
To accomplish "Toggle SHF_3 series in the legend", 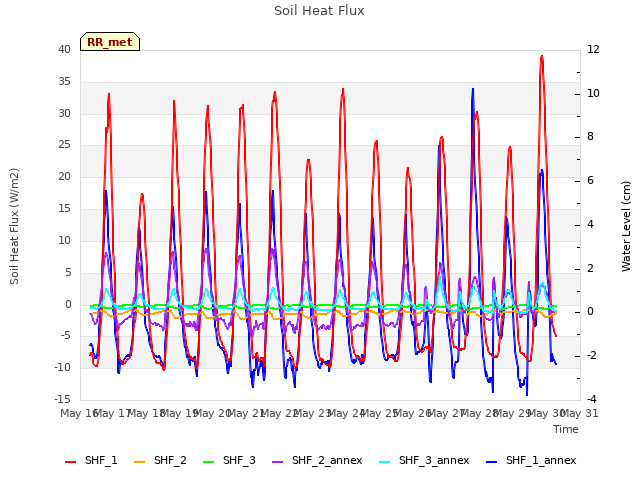I will (229, 460).
